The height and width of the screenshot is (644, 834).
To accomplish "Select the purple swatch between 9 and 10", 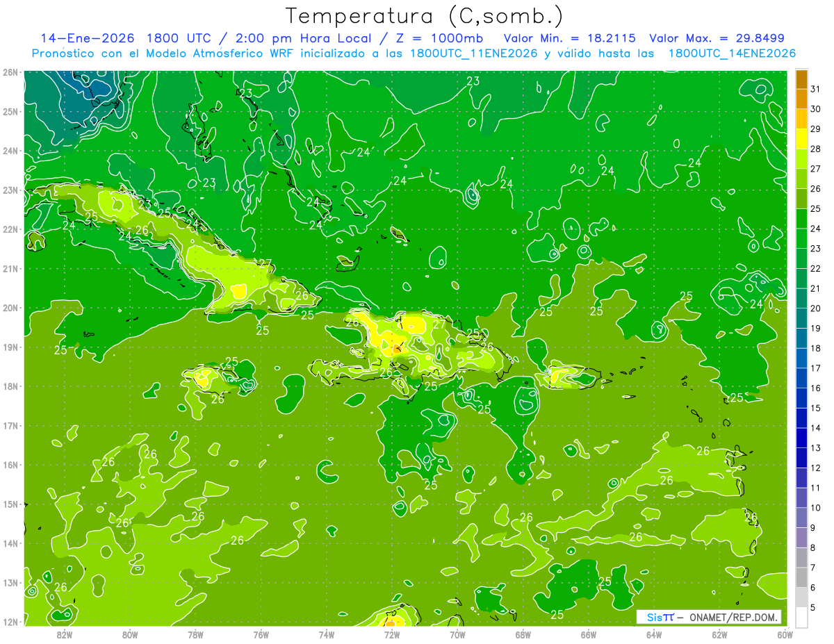I will [x=802, y=518].
